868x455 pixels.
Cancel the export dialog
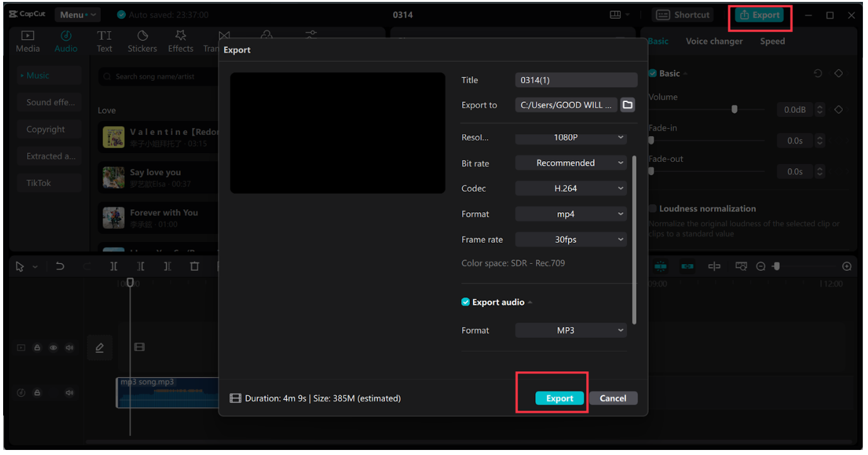point(612,398)
